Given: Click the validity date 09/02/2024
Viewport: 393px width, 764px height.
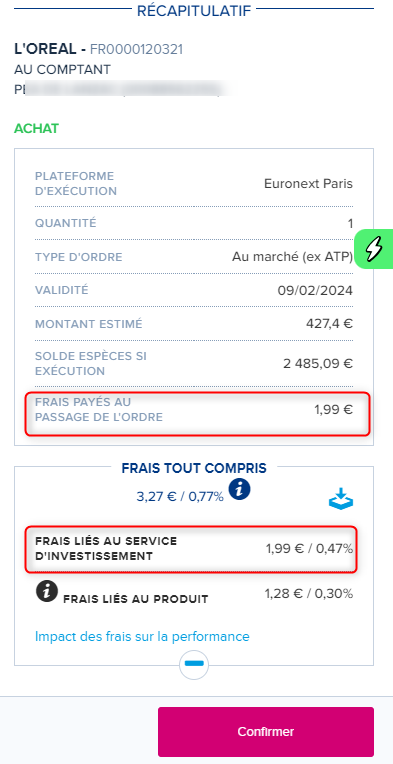Looking at the screenshot, I should point(315,291).
